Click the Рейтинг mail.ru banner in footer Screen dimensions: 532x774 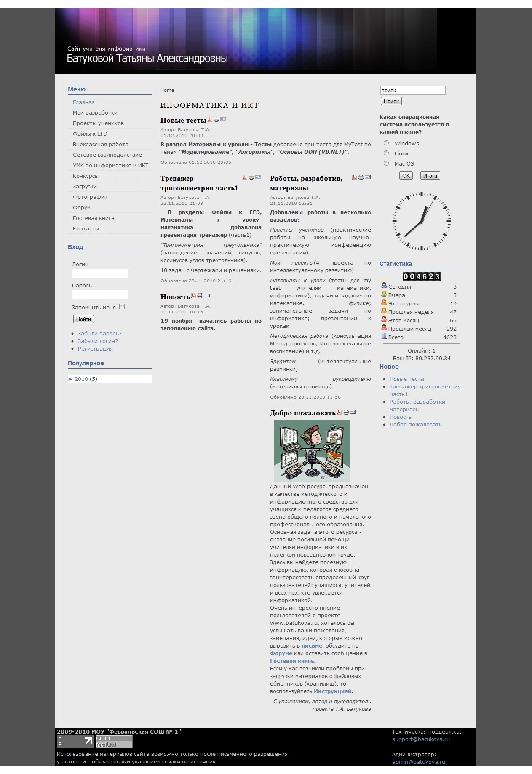coord(114,742)
